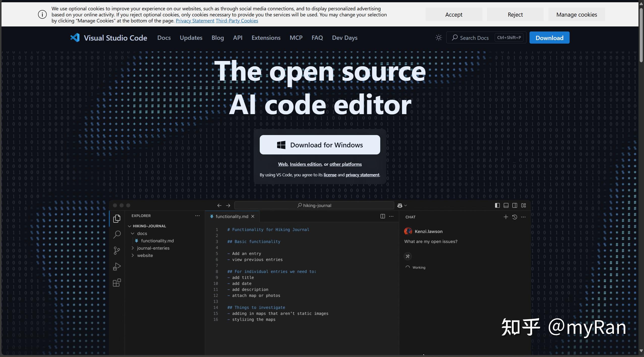This screenshot has width=644, height=357.
Task: Expand the journal-enteries folder
Action: point(133,248)
